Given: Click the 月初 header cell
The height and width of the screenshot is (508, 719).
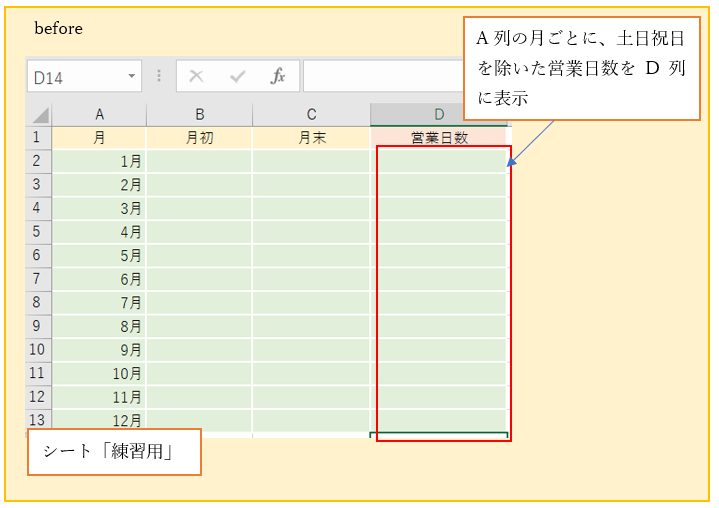Looking at the screenshot, I should (200, 138).
